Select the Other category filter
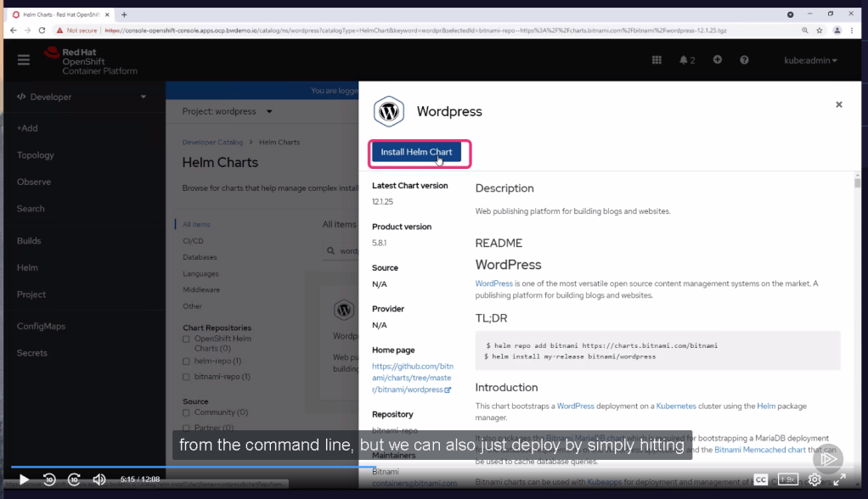The height and width of the screenshot is (499, 868). [x=192, y=306]
